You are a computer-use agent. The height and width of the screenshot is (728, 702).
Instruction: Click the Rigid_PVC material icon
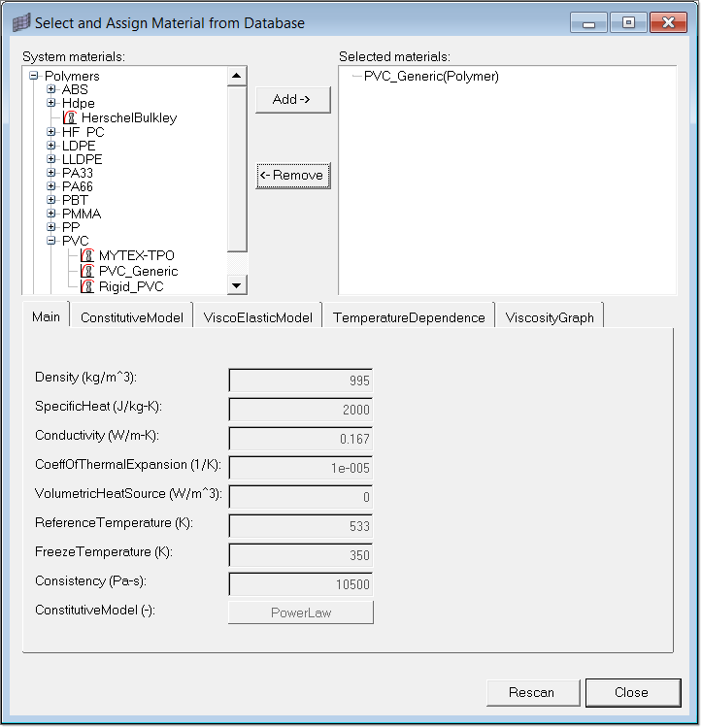point(87,286)
